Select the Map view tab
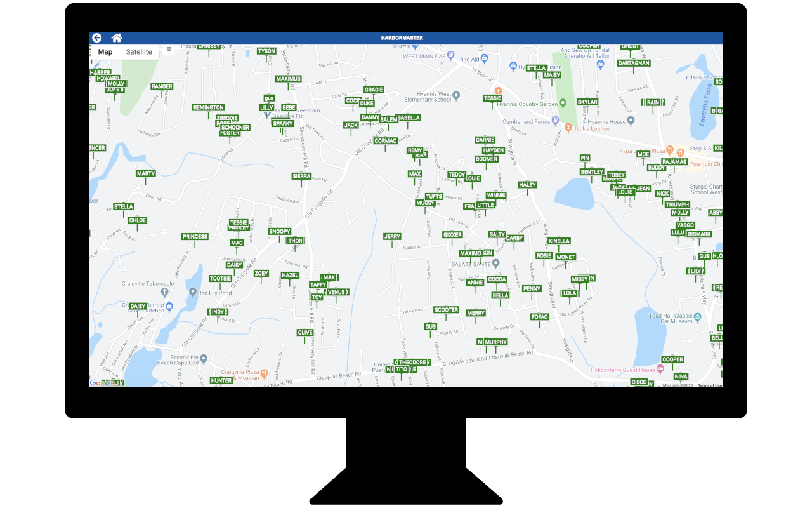Viewport: 812px width, 508px height. [x=105, y=52]
